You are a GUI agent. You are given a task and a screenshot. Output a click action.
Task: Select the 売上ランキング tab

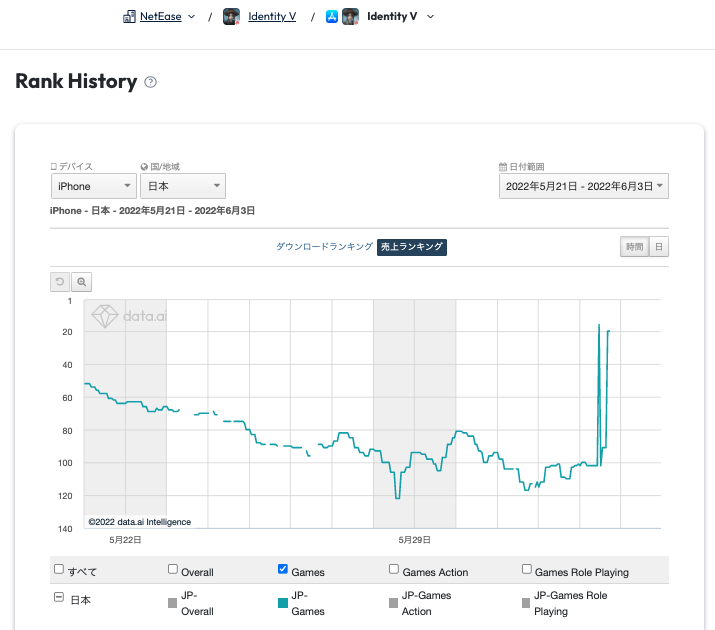(412, 247)
